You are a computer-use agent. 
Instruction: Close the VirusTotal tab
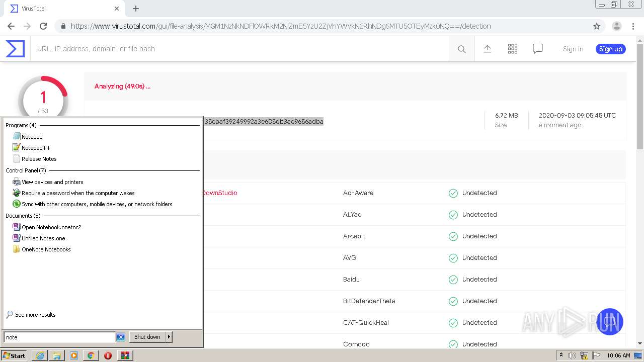coord(117,9)
